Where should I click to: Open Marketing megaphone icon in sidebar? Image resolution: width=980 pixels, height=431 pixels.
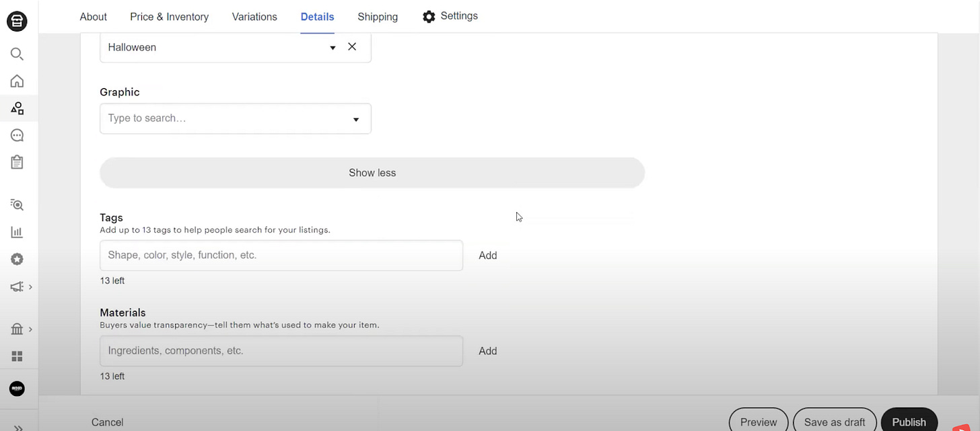tap(17, 287)
